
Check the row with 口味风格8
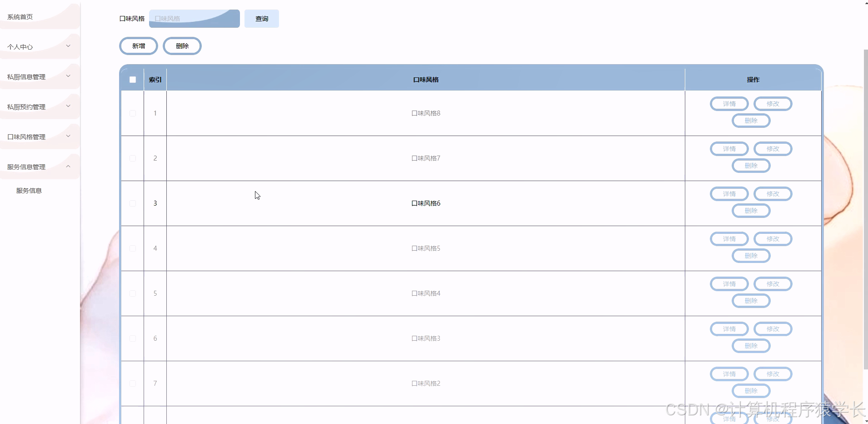(133, 113)
